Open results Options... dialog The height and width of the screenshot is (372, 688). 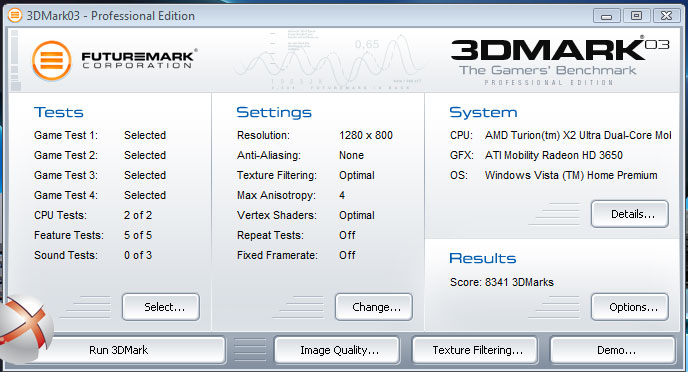click(630, 307)
